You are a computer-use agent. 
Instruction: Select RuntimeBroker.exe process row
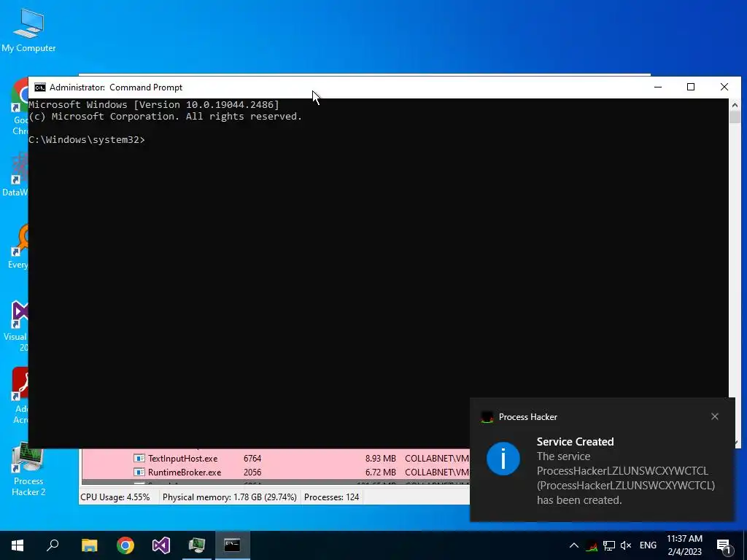click(x=275, y=472)
